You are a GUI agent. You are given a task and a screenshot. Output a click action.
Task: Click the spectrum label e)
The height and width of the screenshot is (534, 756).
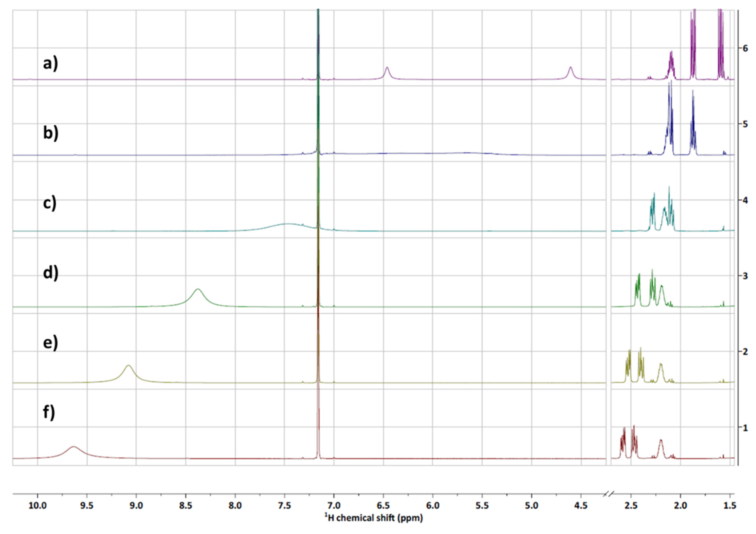pyautogui.click(x=50, y=343)
